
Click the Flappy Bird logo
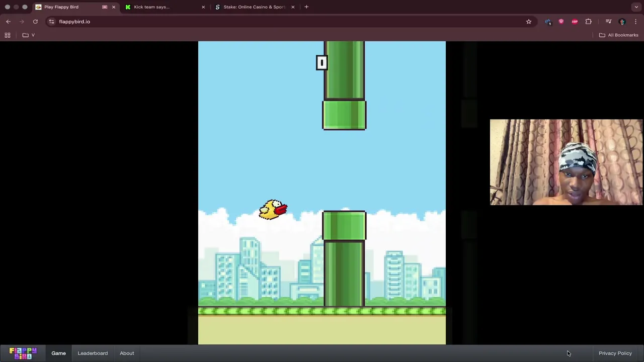[x=23, y=353]
